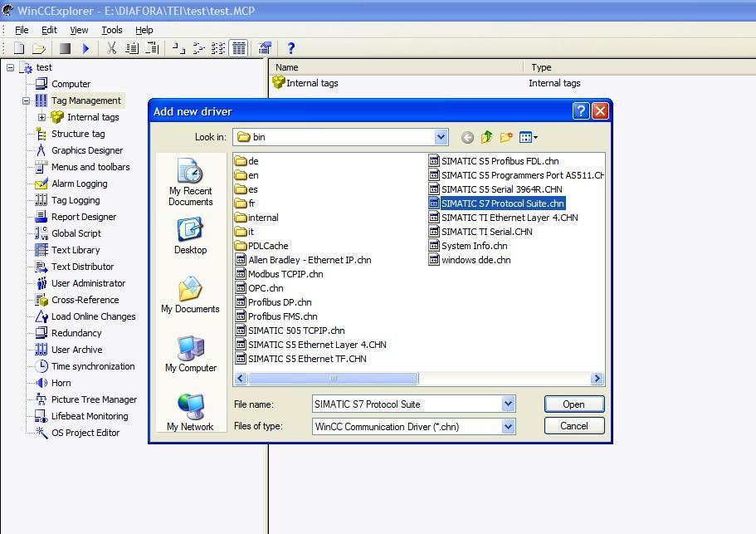Click the Open project folder icon
Screen dimensions: 756x534
[x=38, y=48]
